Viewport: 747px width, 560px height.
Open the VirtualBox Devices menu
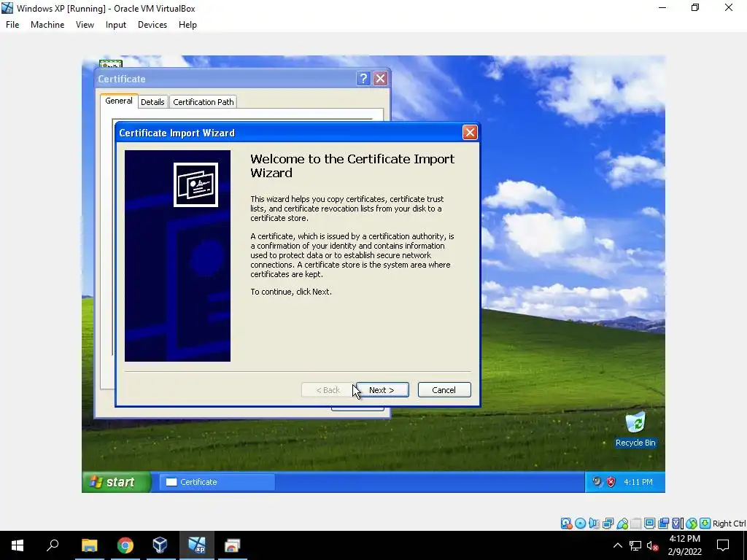coord(152,25)
